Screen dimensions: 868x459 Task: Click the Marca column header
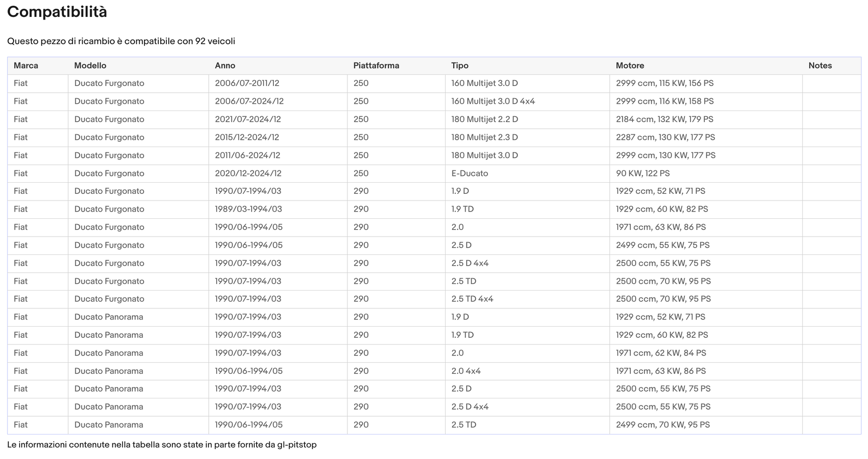tap(26, 66)
